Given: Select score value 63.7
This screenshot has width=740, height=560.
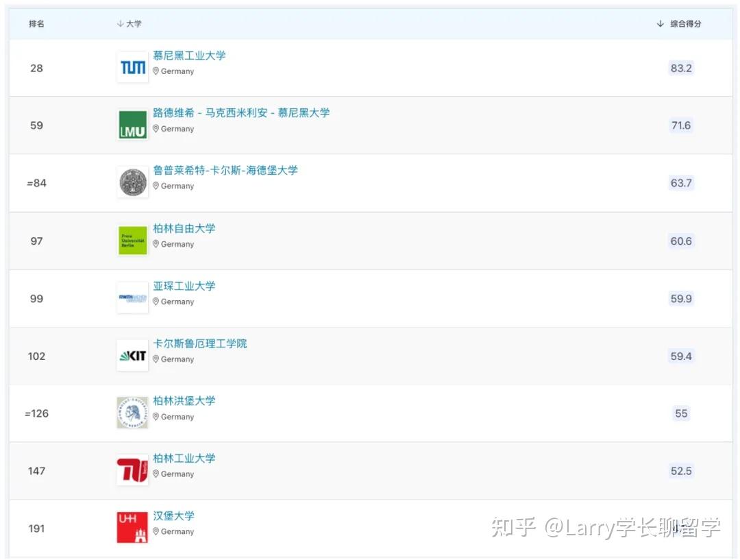Looking at the screenshot, I should (681, 183).
